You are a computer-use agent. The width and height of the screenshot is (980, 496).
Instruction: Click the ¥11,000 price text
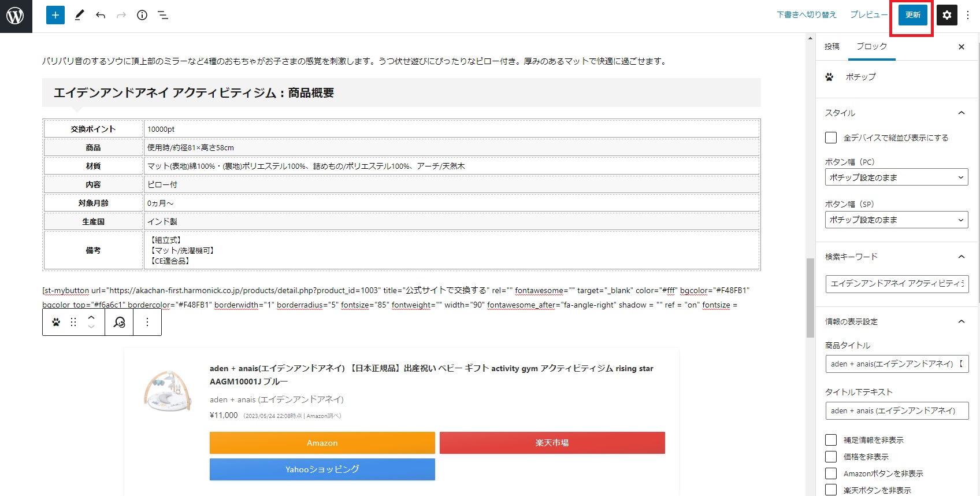[x=224, y=415]
